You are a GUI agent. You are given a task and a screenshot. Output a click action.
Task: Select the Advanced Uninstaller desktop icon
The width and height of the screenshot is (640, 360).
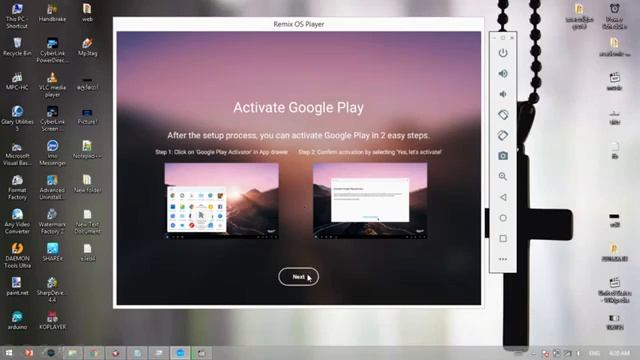[x=52, y=187]
